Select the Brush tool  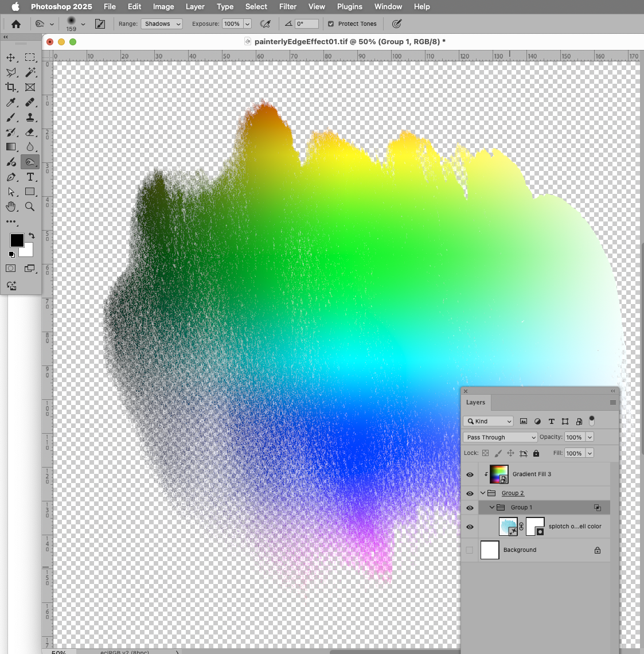(x=11, y=118)
